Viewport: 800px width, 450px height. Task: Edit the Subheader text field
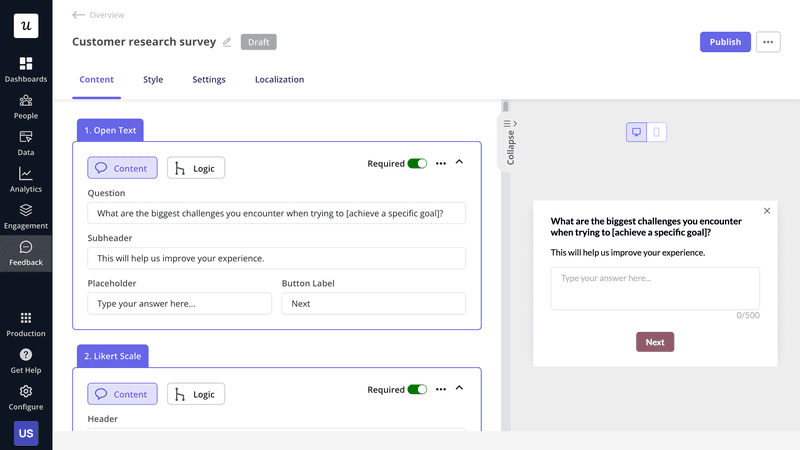(277, 258)
